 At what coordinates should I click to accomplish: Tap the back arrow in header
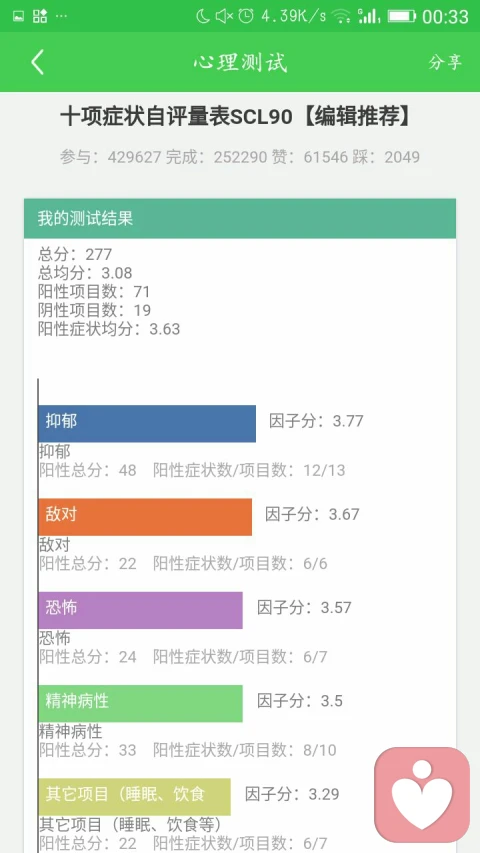37,62
